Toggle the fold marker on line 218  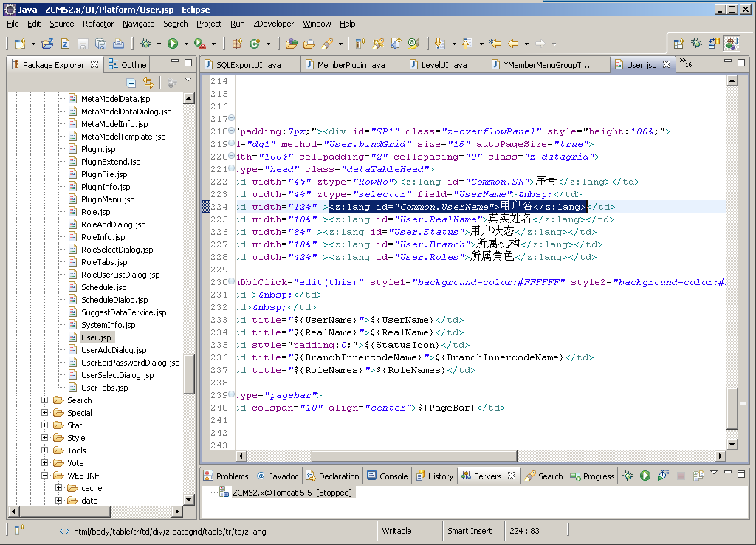[x=232, y=131]
